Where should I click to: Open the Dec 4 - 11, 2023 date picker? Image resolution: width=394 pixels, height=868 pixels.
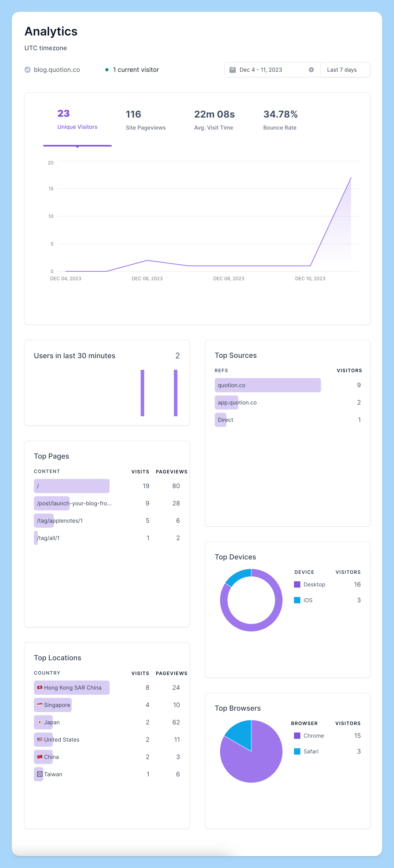(272, 70)
